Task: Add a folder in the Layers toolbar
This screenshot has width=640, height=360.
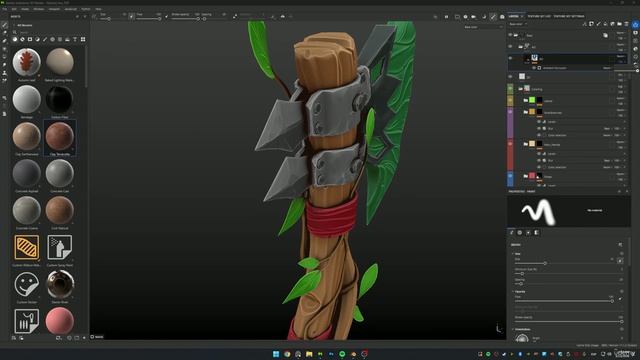Action: (x=619, y=24)
